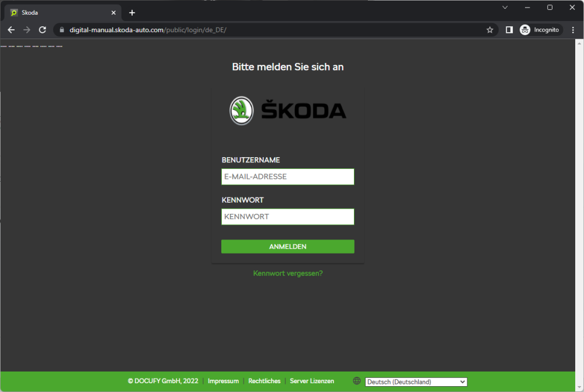Open the Deutsch (Deutschland) language dropdown
The height and width of the screenshot is (392, 584).
coord(416,382)
